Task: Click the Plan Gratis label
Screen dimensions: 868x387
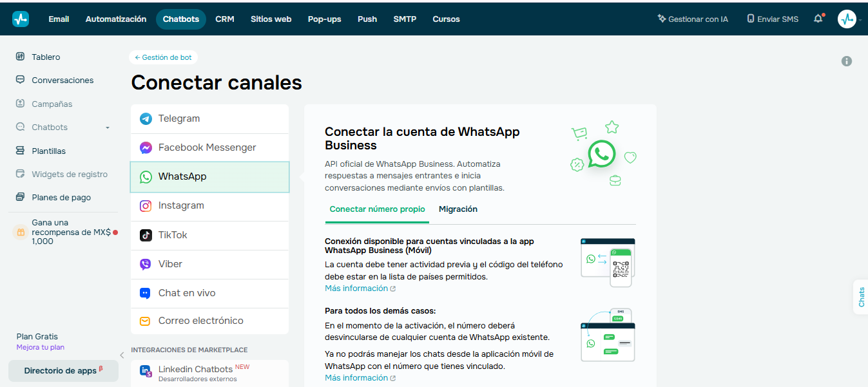Action: [37, 336]
